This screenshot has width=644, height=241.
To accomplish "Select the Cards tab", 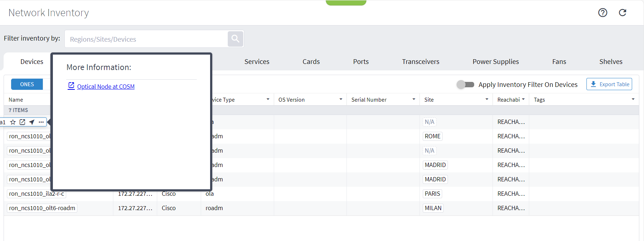I will pos(311,62).
